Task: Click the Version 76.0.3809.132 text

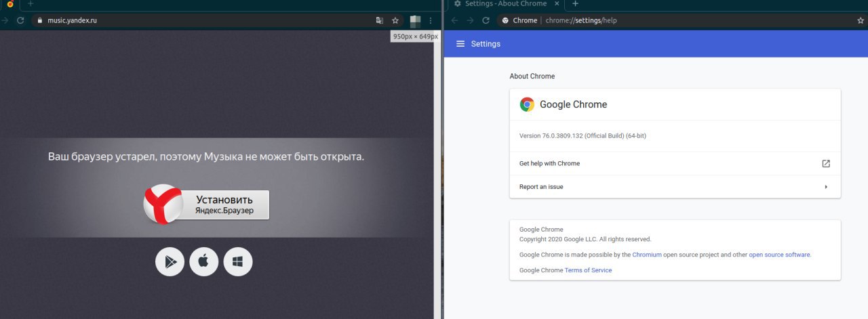Action: (583, 135)
